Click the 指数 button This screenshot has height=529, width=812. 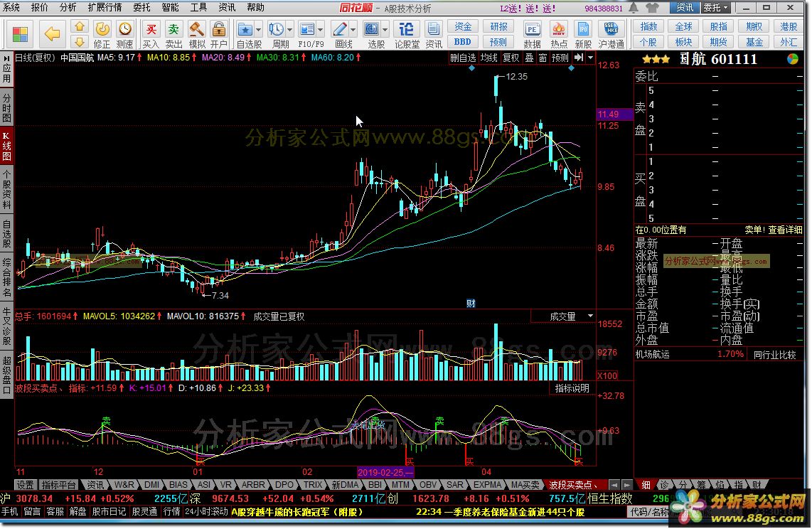649,26
